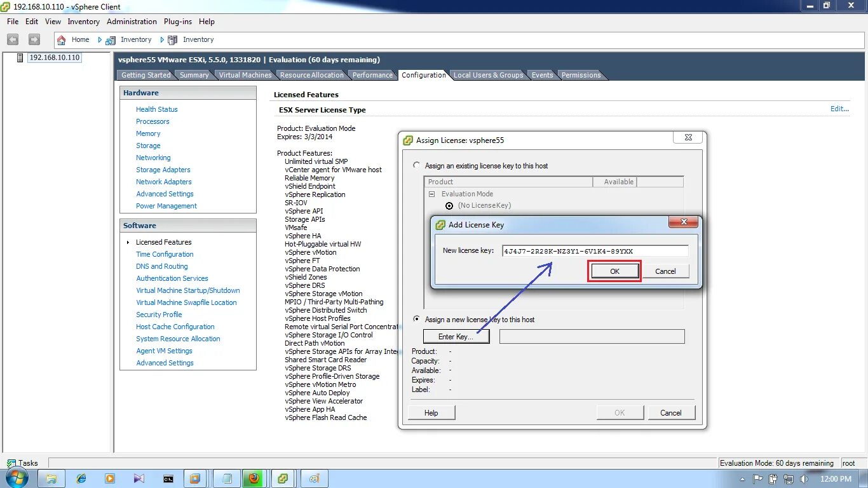Click the vSphere icon in Add License Key title
Screen dimensions: 868x488
click(440, 224)
